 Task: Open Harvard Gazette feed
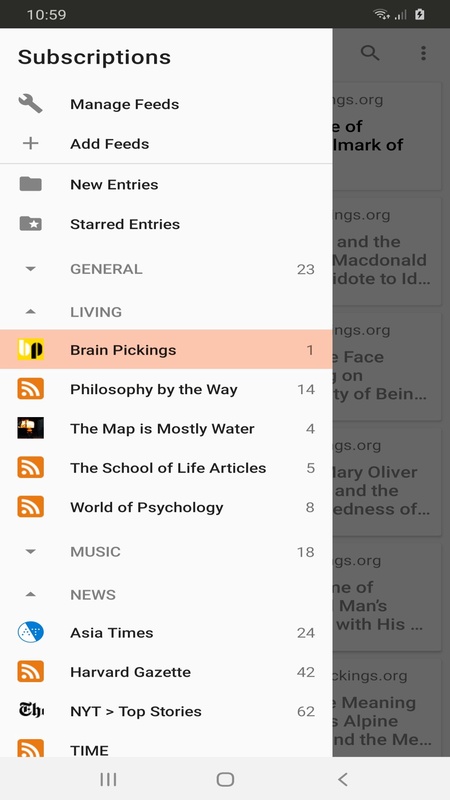pos(166,672)
